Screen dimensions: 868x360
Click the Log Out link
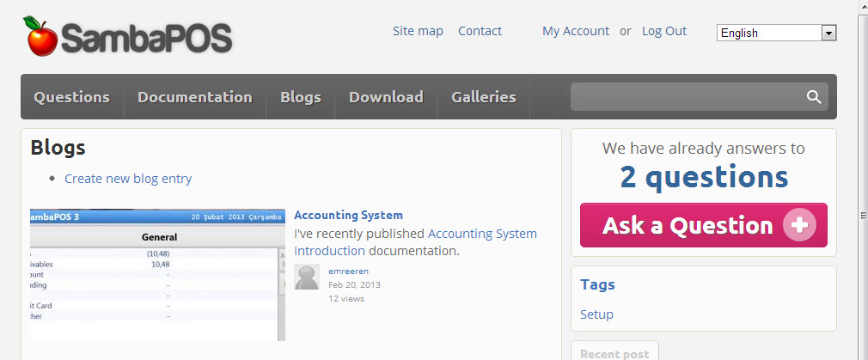[663, 31]
